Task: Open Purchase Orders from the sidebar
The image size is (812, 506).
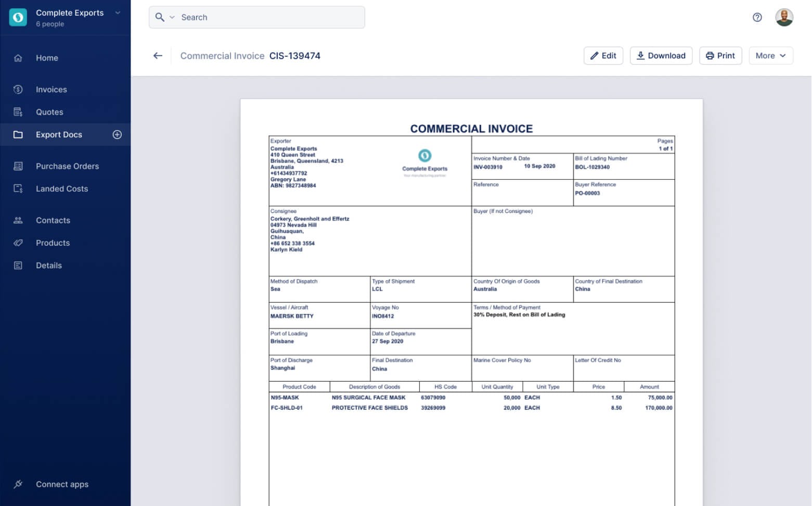Action: pyautogui.click(x=67, y=166)
